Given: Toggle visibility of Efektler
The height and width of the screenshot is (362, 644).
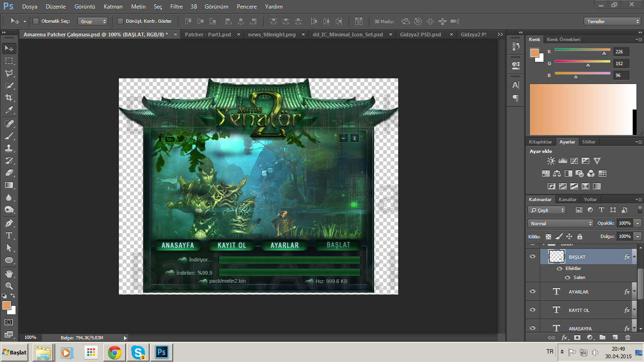Looking at the screenshot, I should [560, 269].
